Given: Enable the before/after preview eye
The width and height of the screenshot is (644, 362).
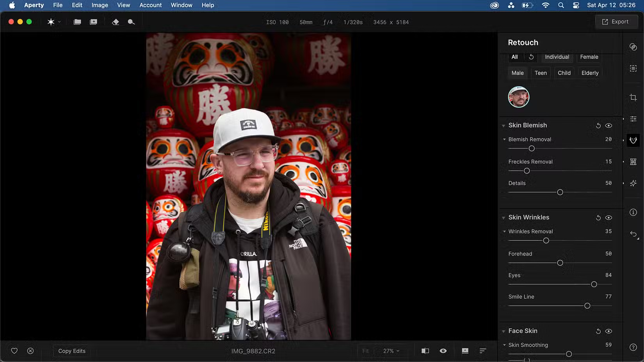Looking at the screenshot, I should tap(443, 351).
